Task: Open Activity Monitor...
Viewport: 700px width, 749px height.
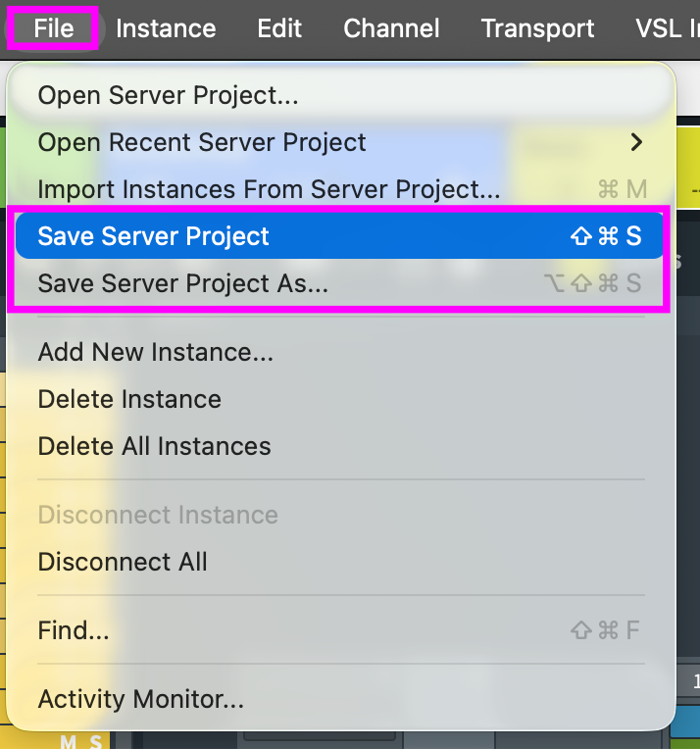Action: pyautogui.click(x=140, y=699)
